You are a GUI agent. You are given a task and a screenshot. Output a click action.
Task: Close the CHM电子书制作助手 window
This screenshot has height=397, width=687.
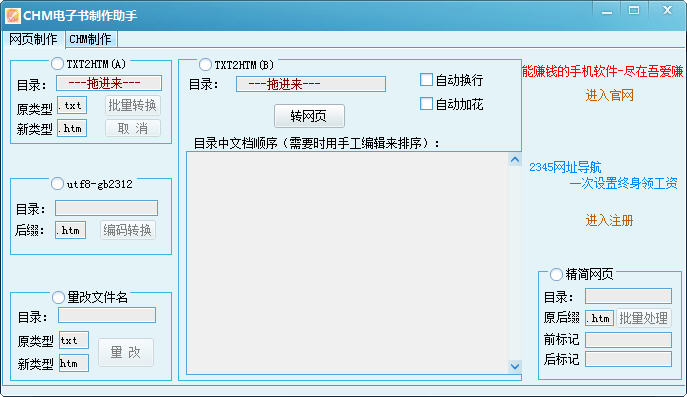pyautogui.click(x=667, y=11)
